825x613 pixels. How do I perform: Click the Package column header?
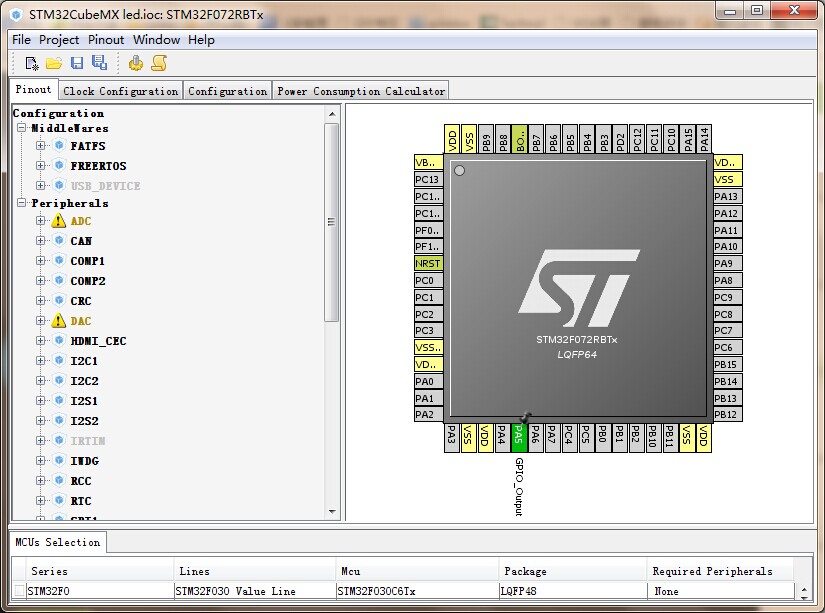[572, 571]
